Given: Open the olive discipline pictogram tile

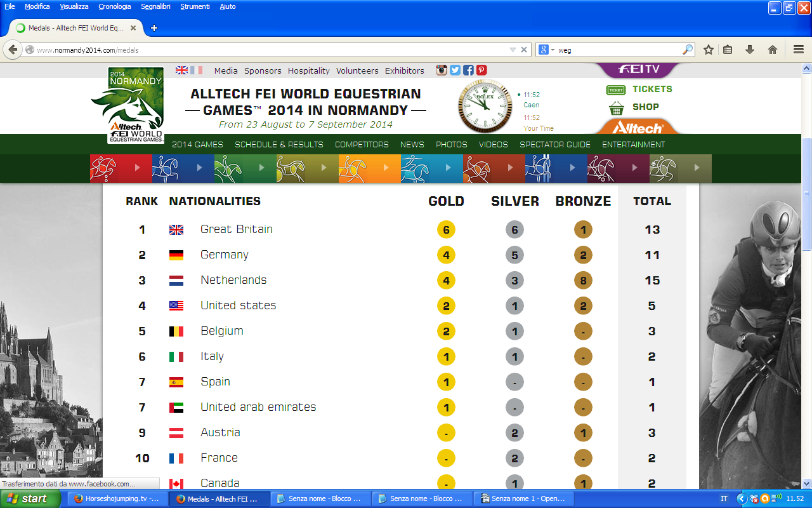Looking at the screenshot, I should (308, 168).
